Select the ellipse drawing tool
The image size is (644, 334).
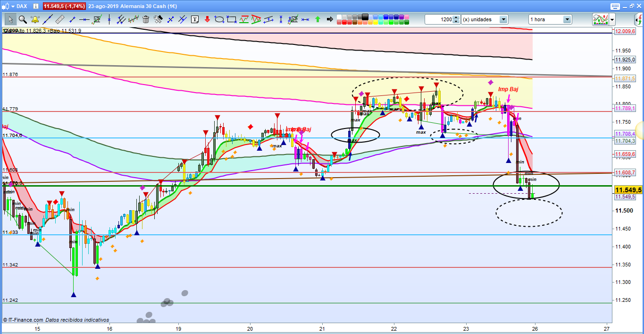click(x=219, y=19)
